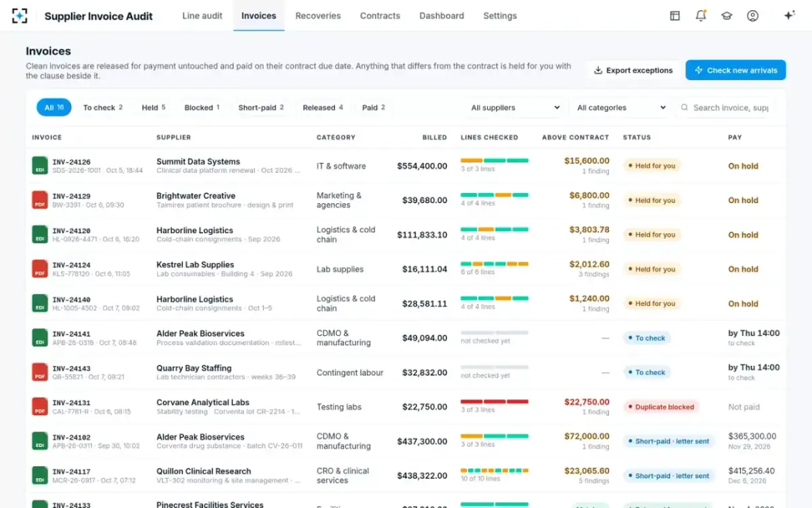812x508 pixels.
Task: Sort by the Billed column header
Action: click(434, 137)
